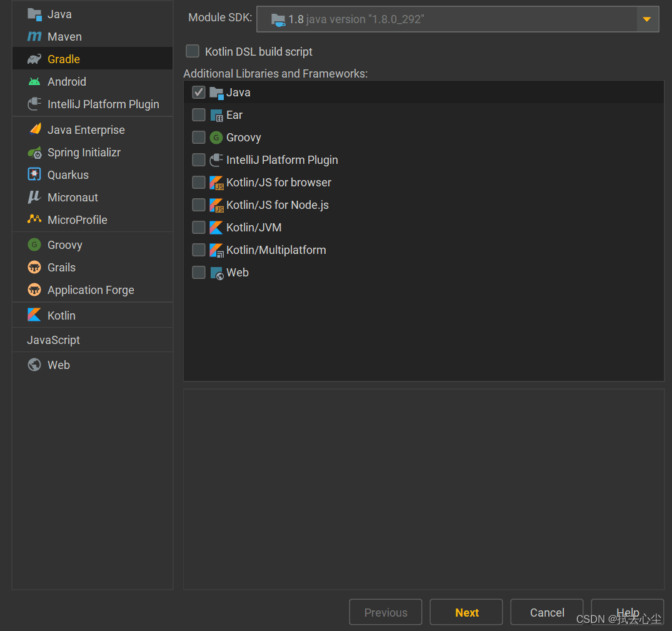Click the Spring Initializr icon
Image resolution: width=672 pixels, height=631 pixels.
pyautogui.click(x=34, y=153)
